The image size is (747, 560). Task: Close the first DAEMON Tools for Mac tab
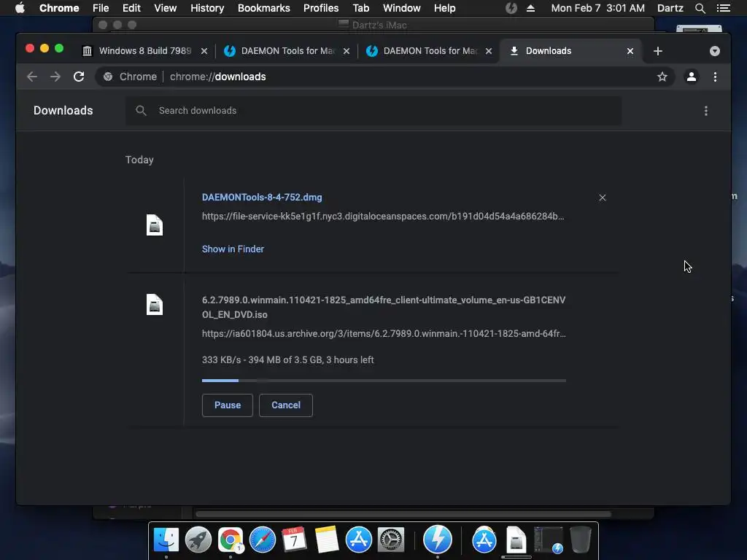(347, 51)
